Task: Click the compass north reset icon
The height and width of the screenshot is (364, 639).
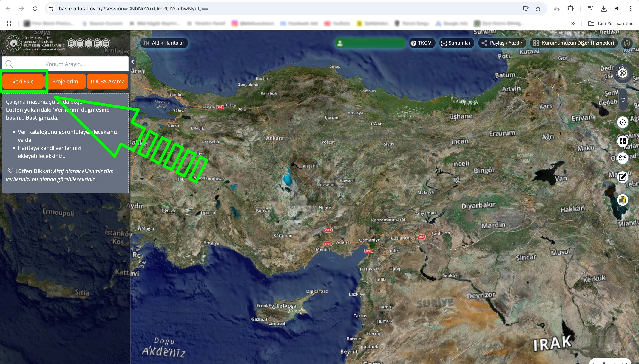Action: pos(623,73)
